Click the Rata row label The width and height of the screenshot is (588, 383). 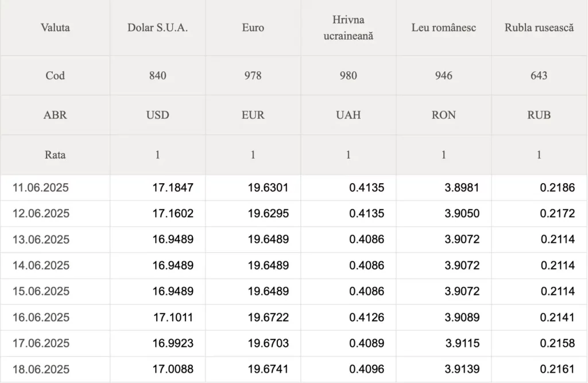55,155
